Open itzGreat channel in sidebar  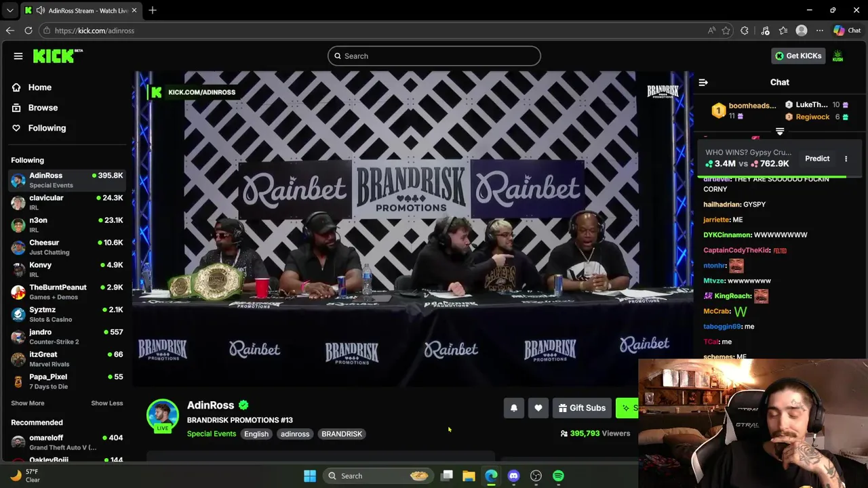tap(66, 359)
